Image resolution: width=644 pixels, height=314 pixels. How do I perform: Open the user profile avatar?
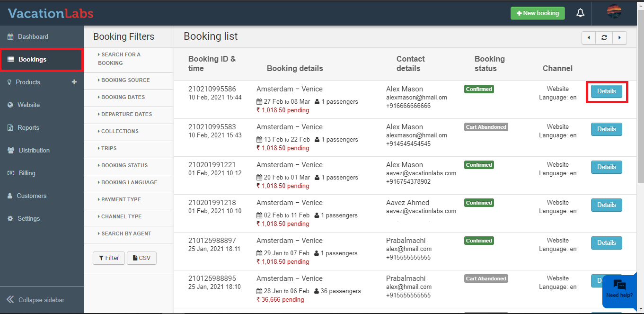pyautogui.click(x=614, y=12)
